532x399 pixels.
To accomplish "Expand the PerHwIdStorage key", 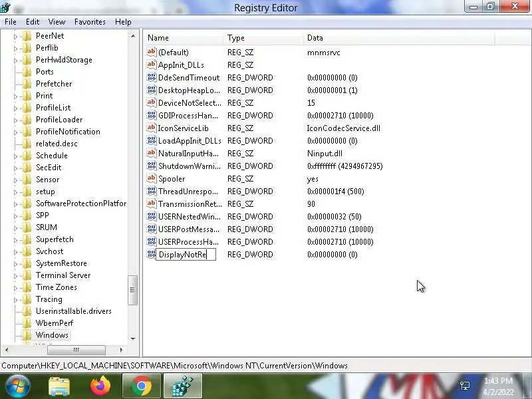I will pyautogui.click(x=15, y=61).
